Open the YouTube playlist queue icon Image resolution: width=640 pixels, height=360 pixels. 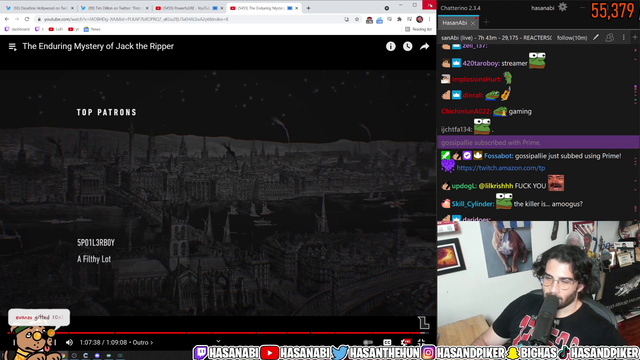[13, 47]
